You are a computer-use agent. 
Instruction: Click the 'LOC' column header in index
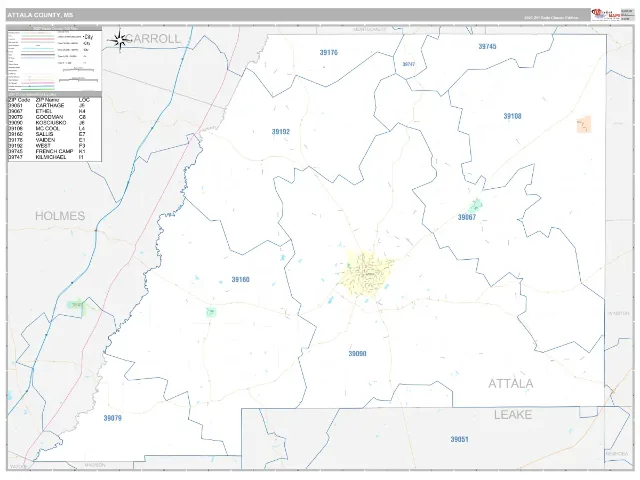pos(84,100)
